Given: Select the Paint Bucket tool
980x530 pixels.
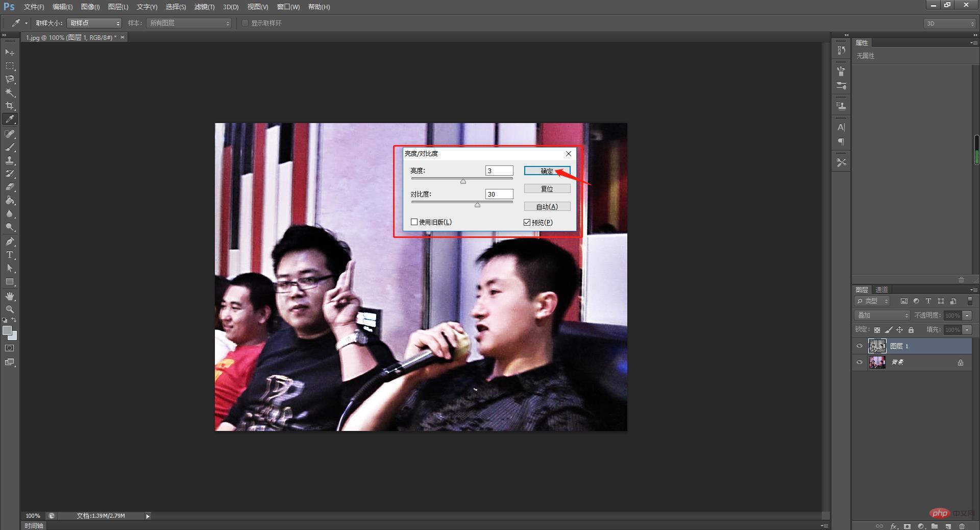Looking at the screenshot, I should [10, 200].
